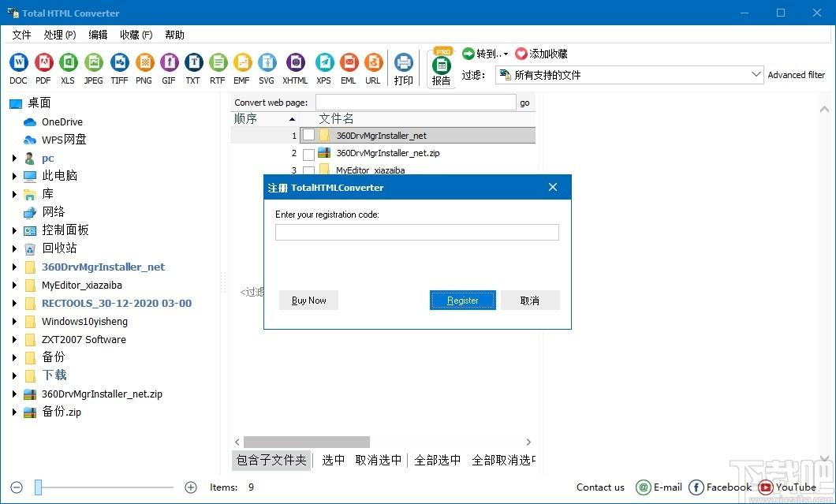Click the horizontal scrollbar thumb in file list
This screenshot has height=504, width=836.
307,442
